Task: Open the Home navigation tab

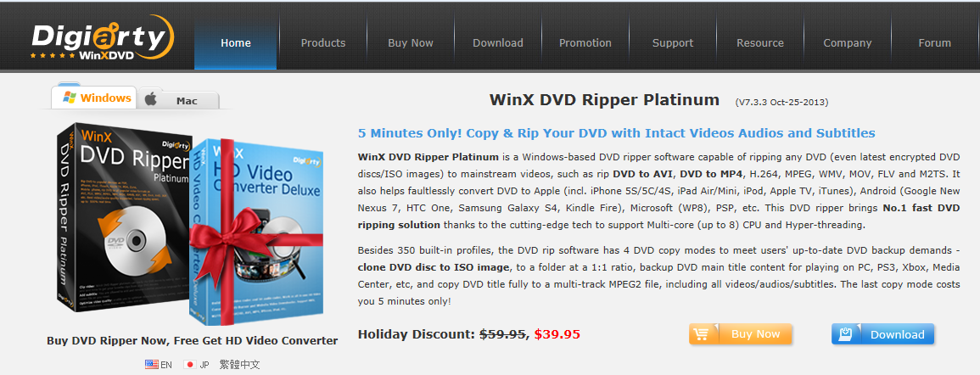Action: 236,43
